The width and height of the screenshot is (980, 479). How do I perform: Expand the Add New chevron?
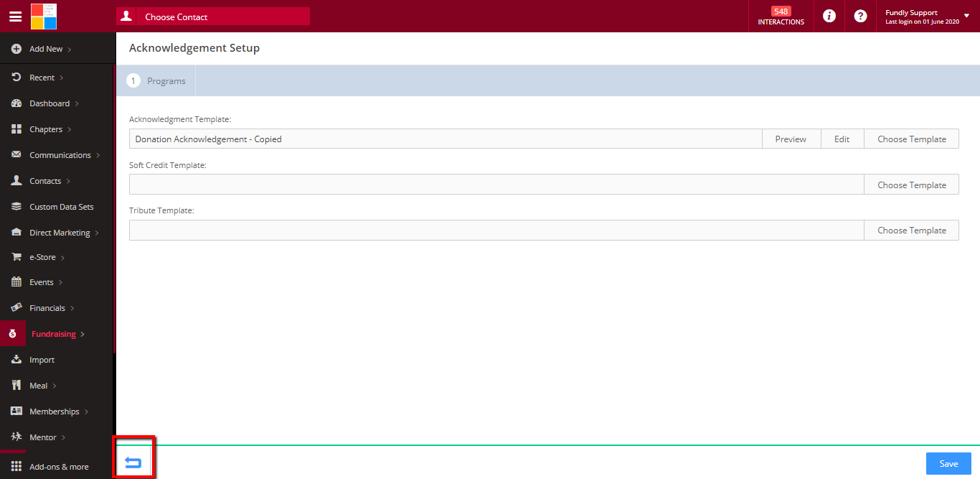coord(70,50)
